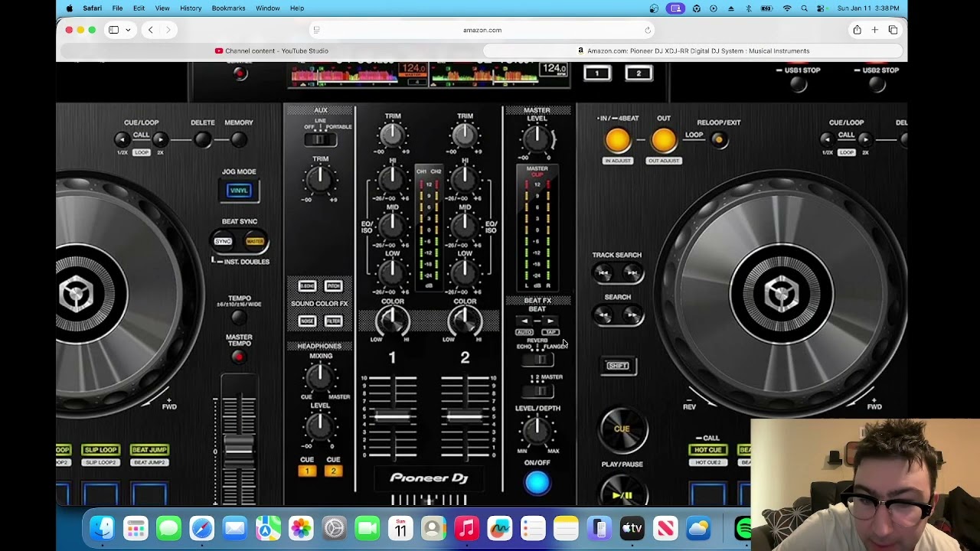Open Music from the Dock
The image size is (980, 551).
pyautogui.click(x=466, y=528)
